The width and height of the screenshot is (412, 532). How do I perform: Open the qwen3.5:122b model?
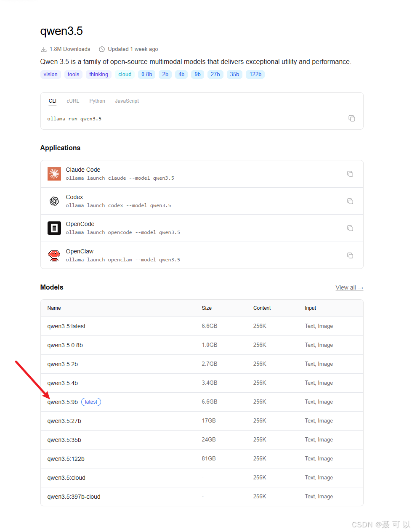[66, 459]
